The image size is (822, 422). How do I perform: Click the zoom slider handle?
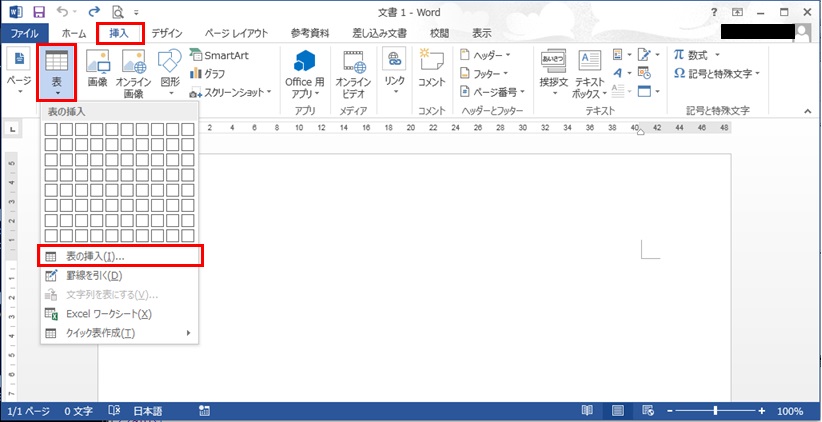point(716,411)
